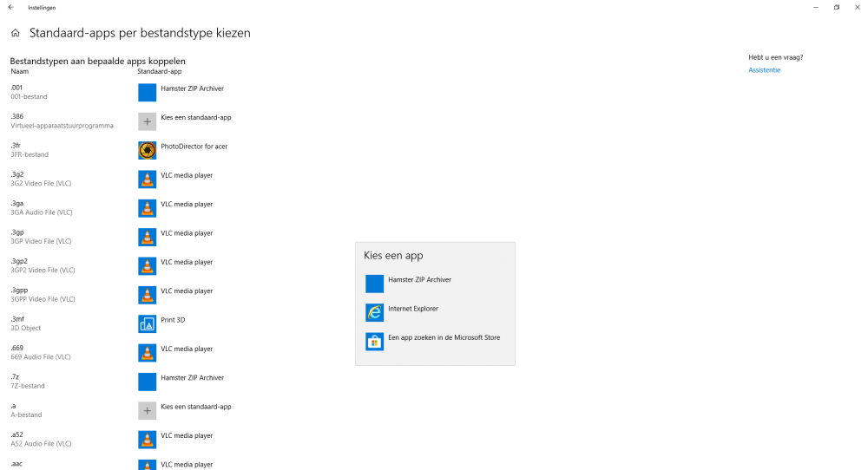Click VLC cone icon for .3g2
The image size is (868, 470).
tap(148, 180)
